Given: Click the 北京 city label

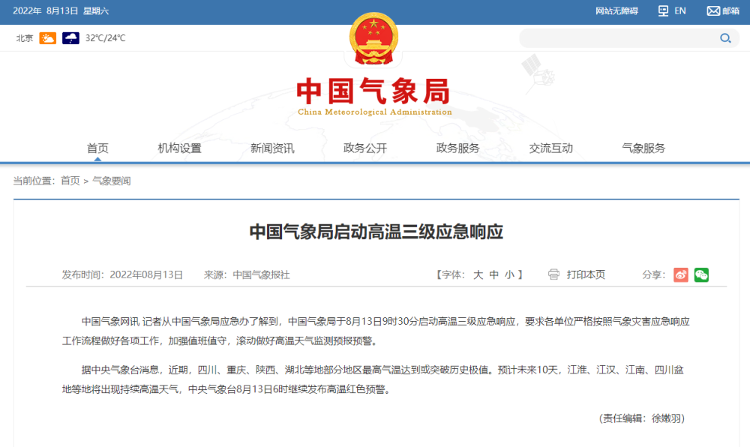Looking at the screenshot, I should (x=24, y=38).
